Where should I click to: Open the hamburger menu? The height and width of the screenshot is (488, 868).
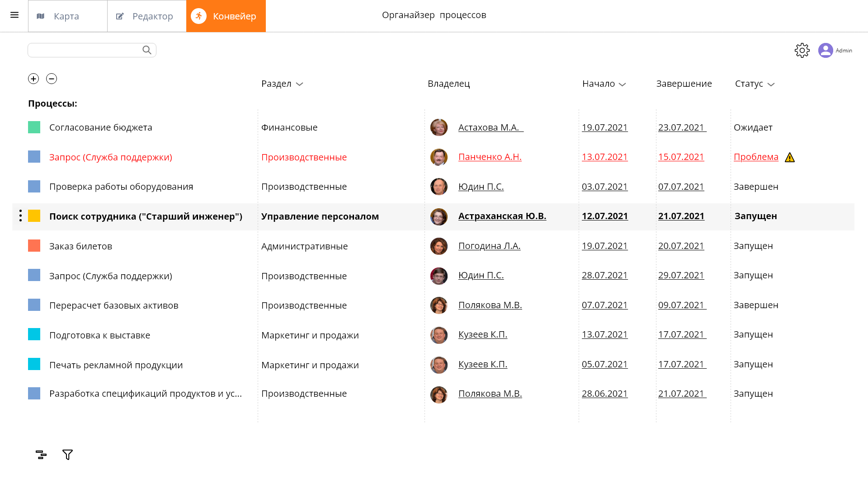click(x=14, y=15)
